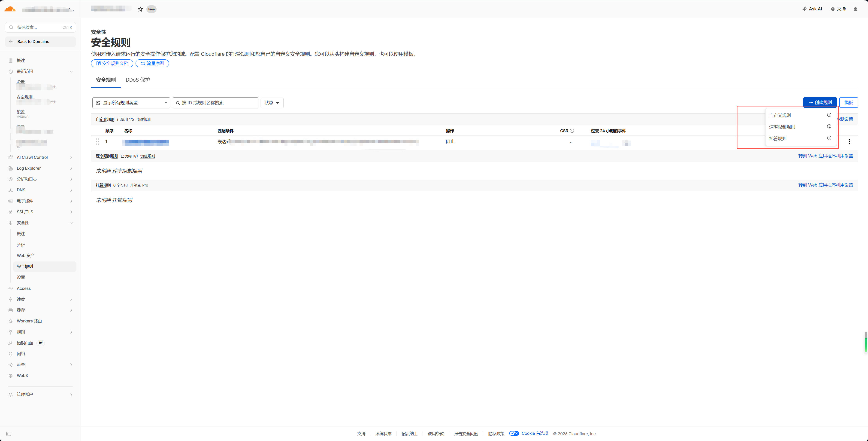Screen dimensions: 868x441
Task: Click the Cloudflare logo icon
Action: (x=10, y=9)
